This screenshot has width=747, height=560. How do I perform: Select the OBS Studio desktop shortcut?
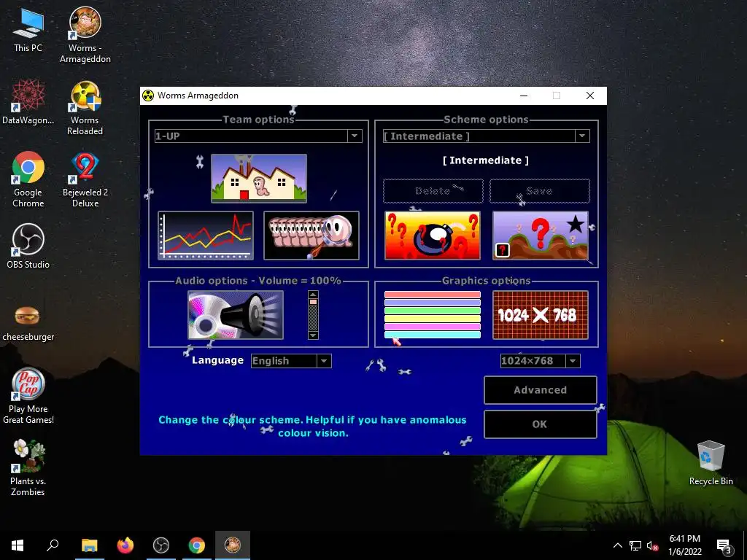pyautogui.click(x=28, y=246)
